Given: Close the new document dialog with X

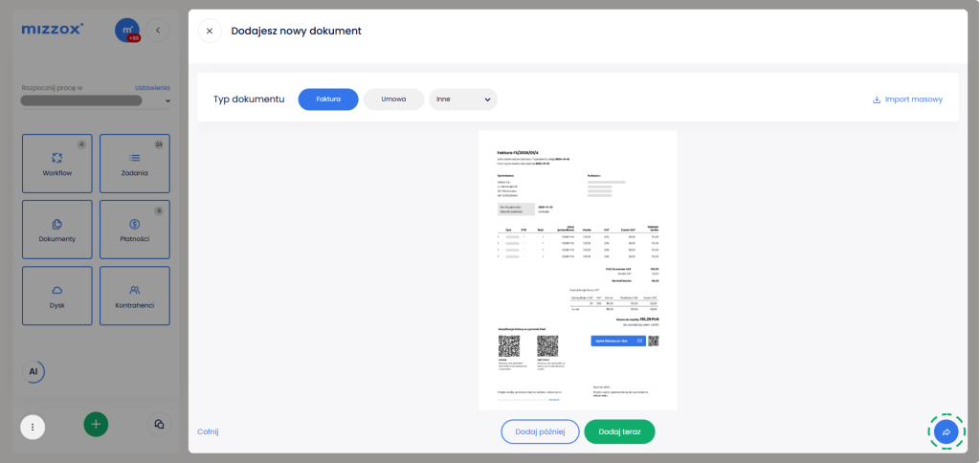Looking at the screenshot, I should [x=210, y=31].
